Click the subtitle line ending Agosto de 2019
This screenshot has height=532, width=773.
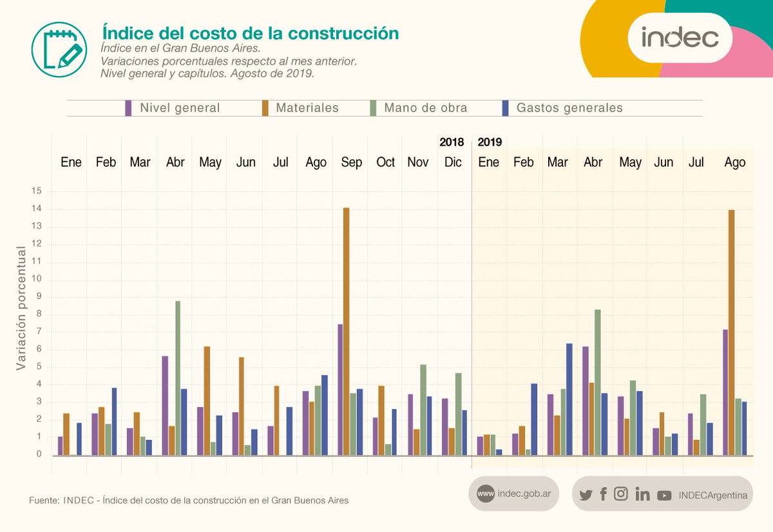coord(207,73)
